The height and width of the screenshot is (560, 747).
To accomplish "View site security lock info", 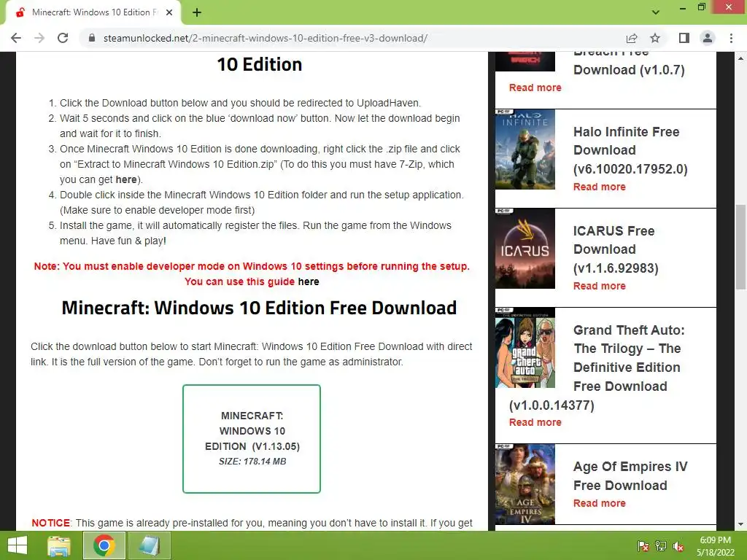I will click(91, 38).
